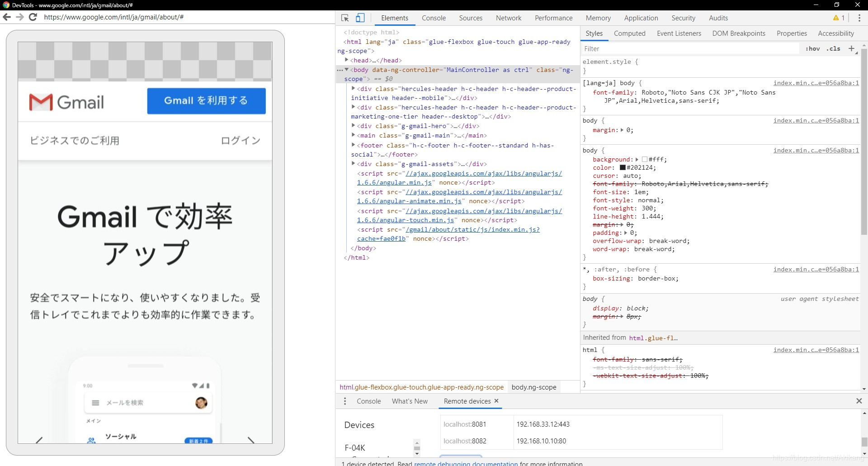The height and width of the screenshot is (466, 868).
Task: Select body.ng-scope breadcrumb
Action: [533, 387]
